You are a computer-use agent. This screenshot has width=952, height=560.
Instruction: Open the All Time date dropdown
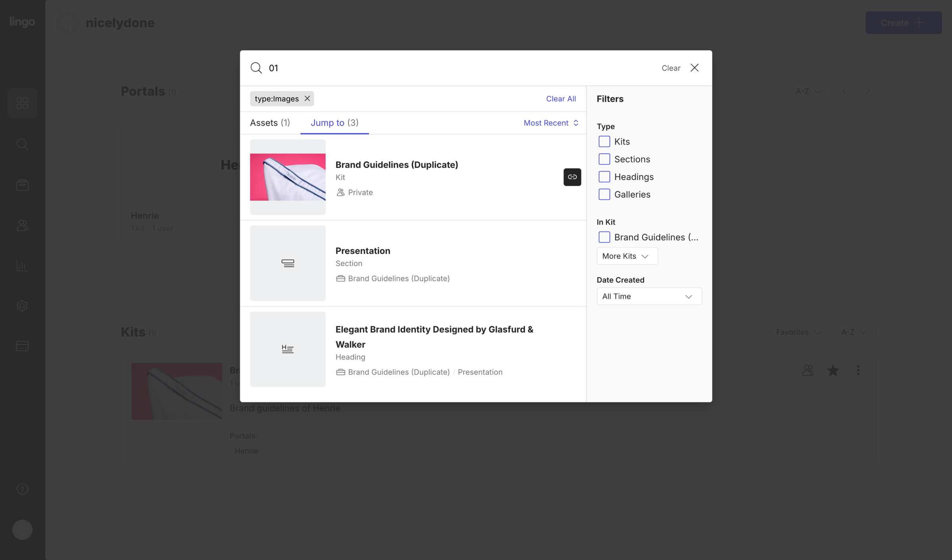pos(649,296)
